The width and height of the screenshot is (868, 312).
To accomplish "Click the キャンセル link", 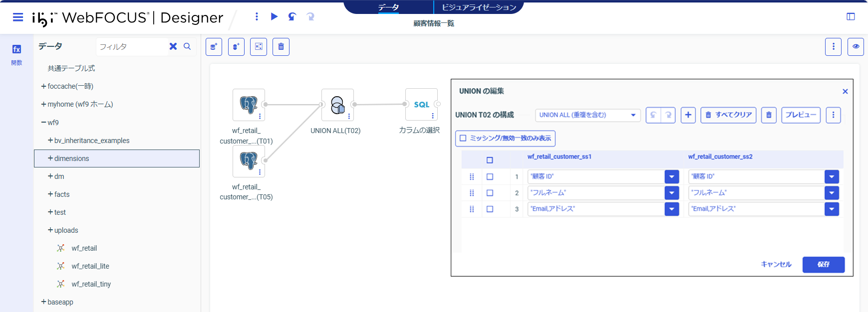I will (x=776, y=265).
